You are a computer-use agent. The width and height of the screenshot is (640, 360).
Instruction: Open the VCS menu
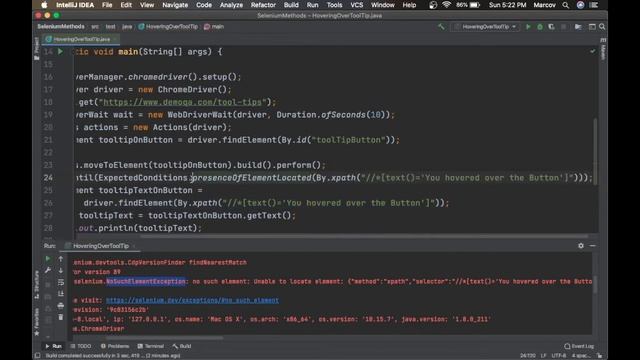point(357,5)
